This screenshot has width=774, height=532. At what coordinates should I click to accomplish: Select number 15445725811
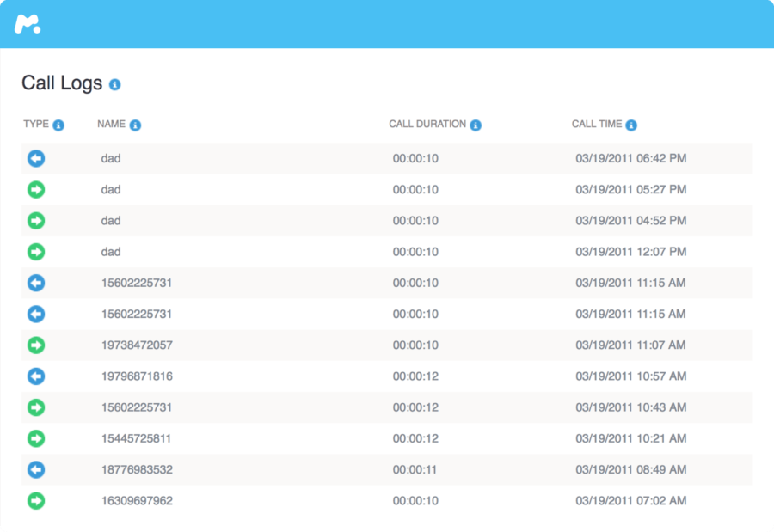(136, 438)
